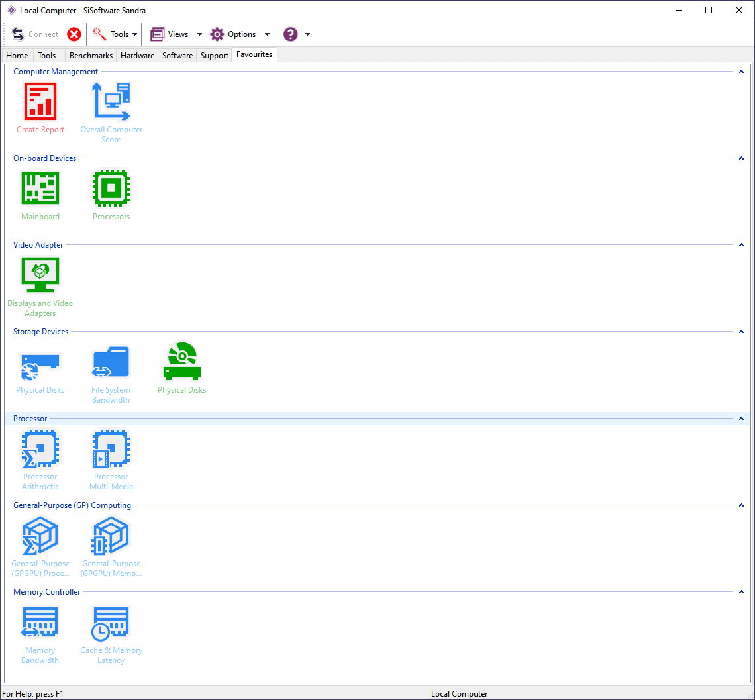This screenshot has height=700, width=755.
Task: Switch to the Tools tab
Action: (47, 56)
